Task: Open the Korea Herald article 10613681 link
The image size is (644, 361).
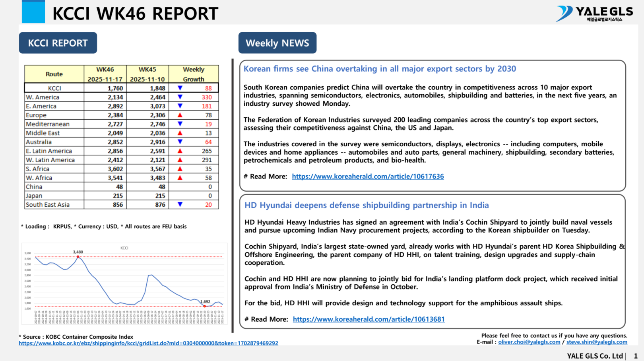Action: click(369, 319)
